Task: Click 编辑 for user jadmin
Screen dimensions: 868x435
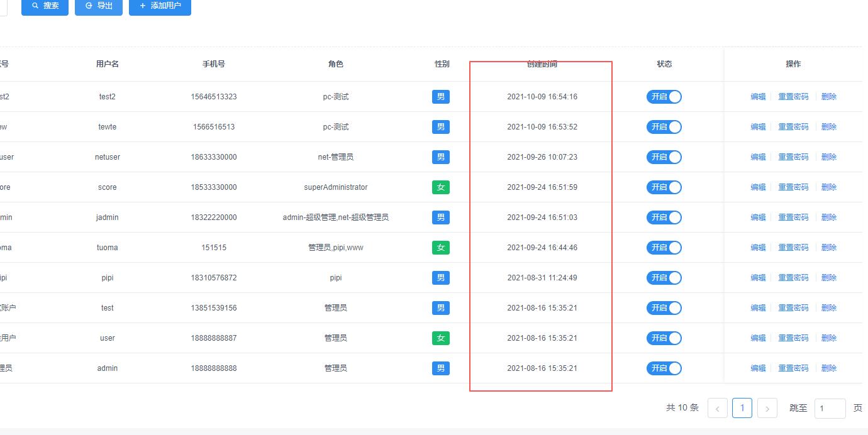Action: [x=758, y=217]
